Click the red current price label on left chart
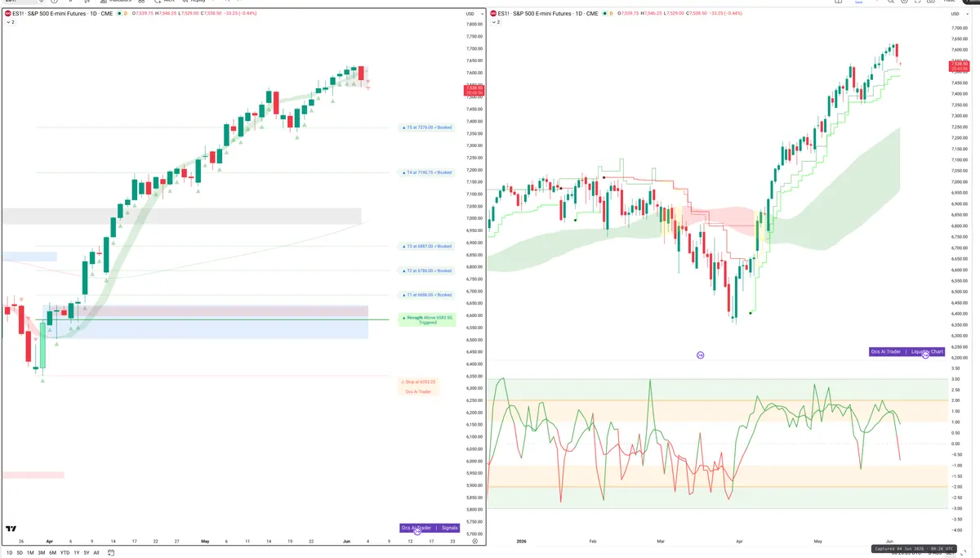 (x=474, y=90)
